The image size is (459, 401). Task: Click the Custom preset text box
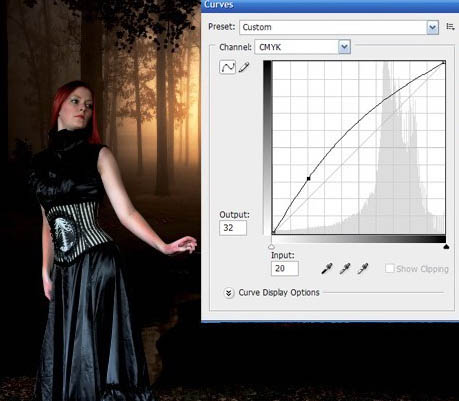pyautogui.click(x=333, y=27)
